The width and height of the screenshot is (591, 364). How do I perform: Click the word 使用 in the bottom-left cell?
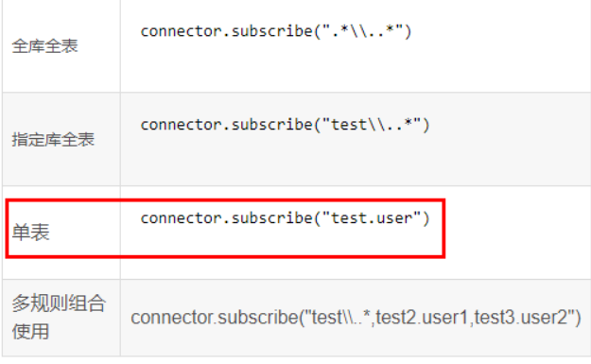(30, 332)
